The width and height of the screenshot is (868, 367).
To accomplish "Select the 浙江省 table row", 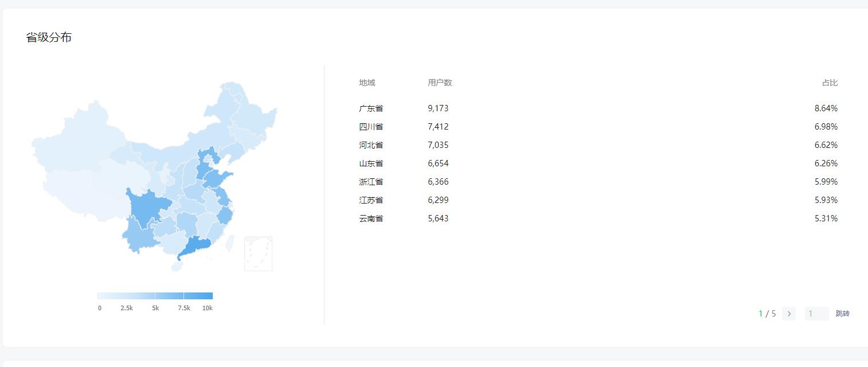I will 599,182.
